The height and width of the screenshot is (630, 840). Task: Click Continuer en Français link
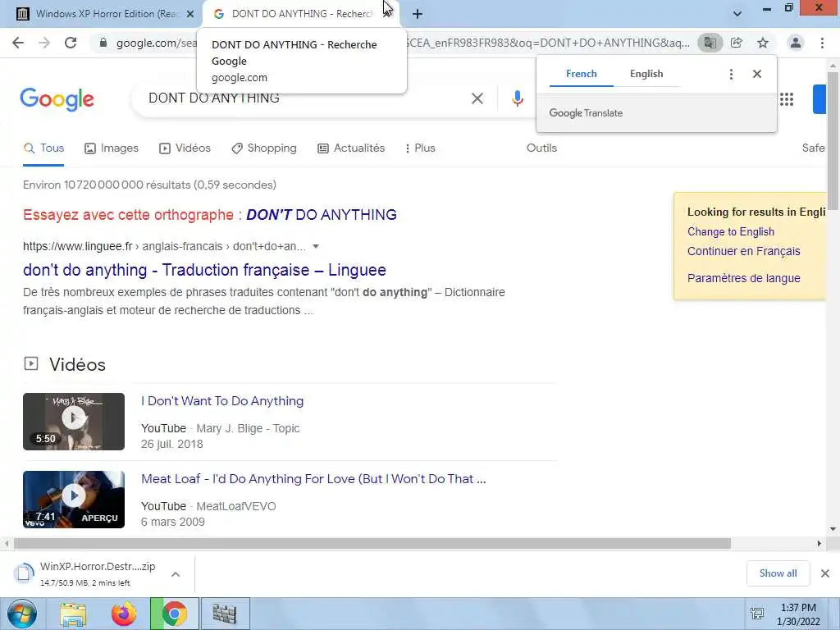(743, 251)
